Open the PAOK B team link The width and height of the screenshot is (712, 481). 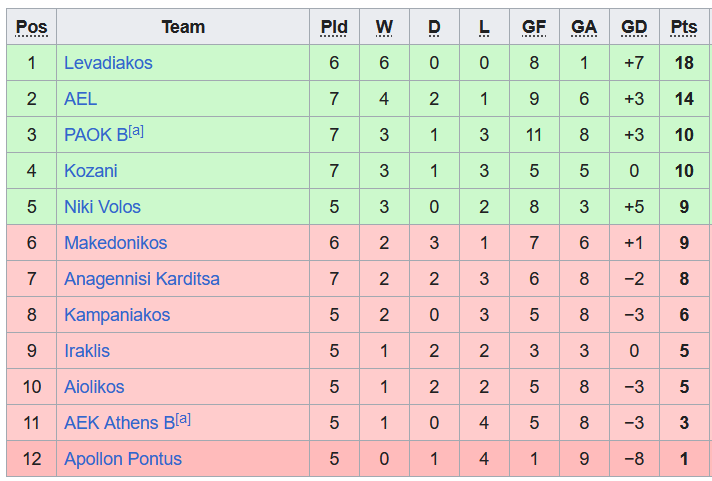pyautogui.click(x=94, y=135)
